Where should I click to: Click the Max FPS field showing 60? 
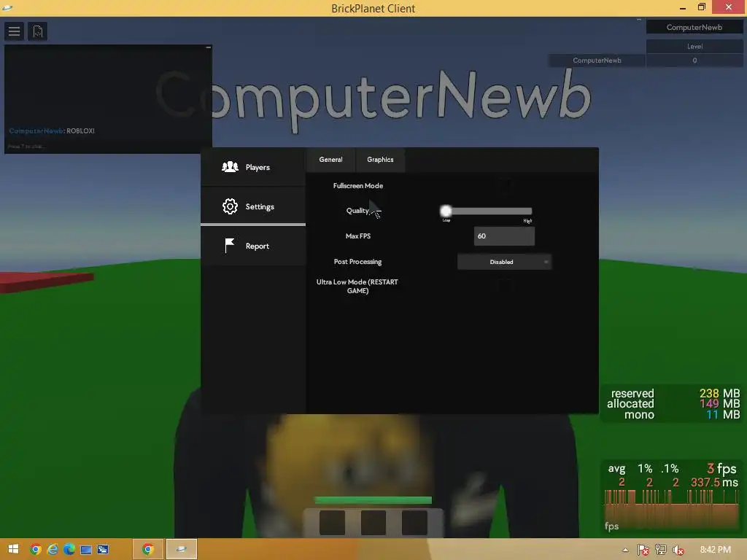tap(504, 236)
